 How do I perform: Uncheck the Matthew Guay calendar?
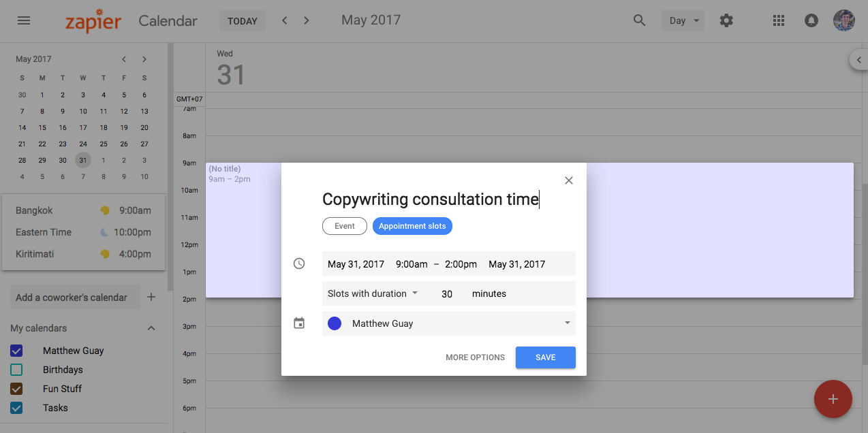click(16, 351)
